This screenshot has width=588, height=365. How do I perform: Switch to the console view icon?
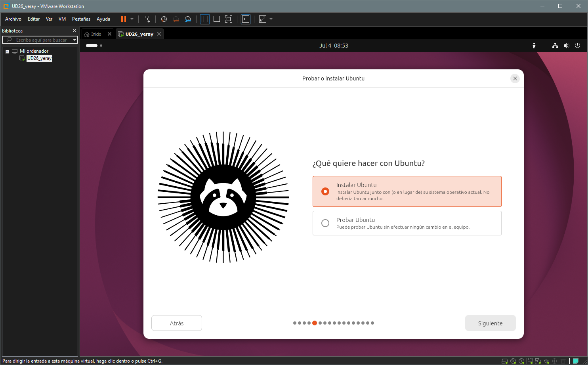pos(246,19)
